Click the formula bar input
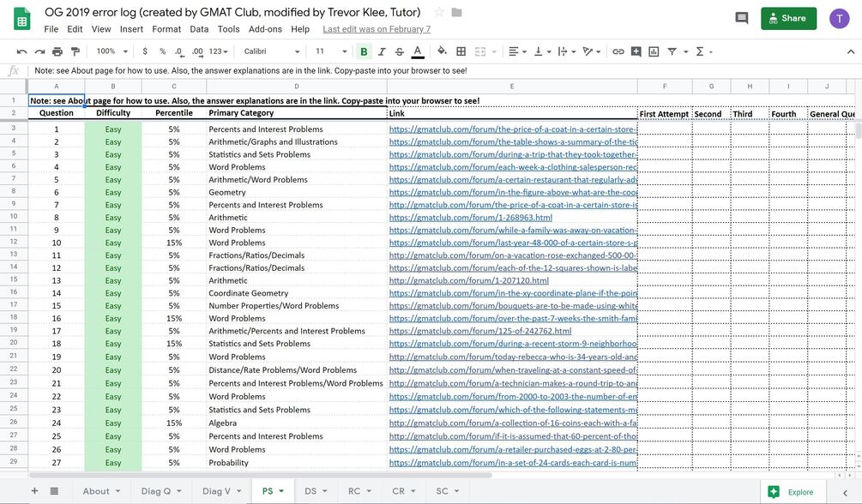Viewport: 862px width, 504px height. [440, 70]
